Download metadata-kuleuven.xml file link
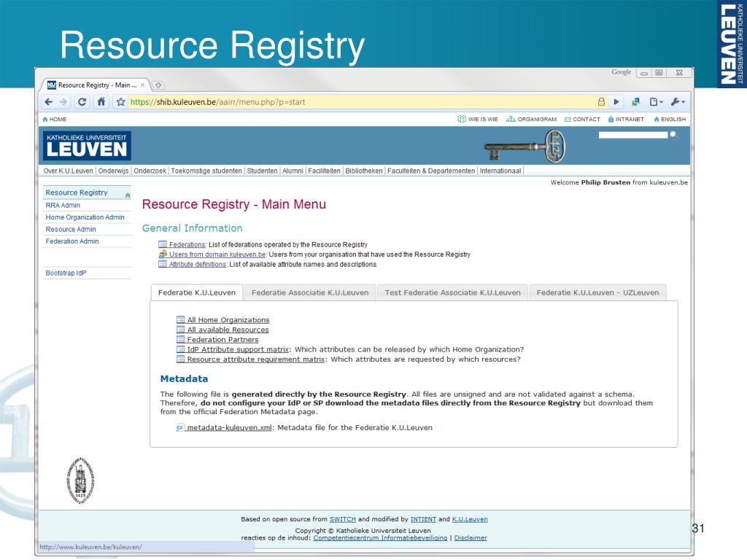The width and height of the screenshot is (747, 560). pyautogui.click(x=229, y=427)
